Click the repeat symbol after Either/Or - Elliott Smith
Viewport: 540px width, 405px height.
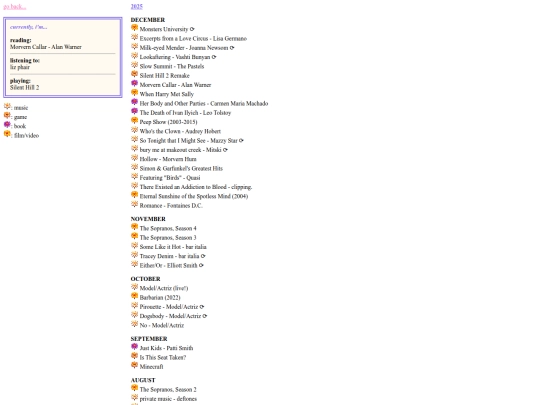201,266
